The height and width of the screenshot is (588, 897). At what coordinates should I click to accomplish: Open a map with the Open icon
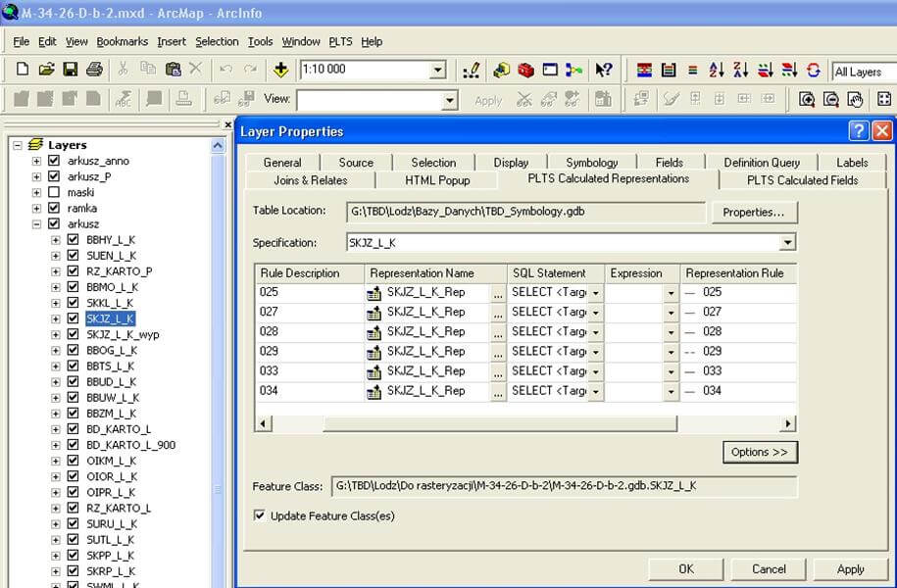point(46,70)
